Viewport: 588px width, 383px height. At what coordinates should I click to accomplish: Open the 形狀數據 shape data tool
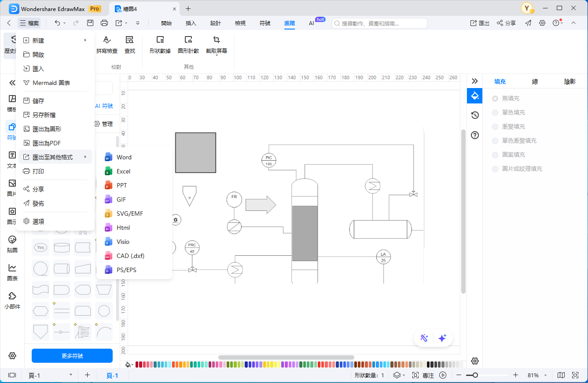[160, 40]
